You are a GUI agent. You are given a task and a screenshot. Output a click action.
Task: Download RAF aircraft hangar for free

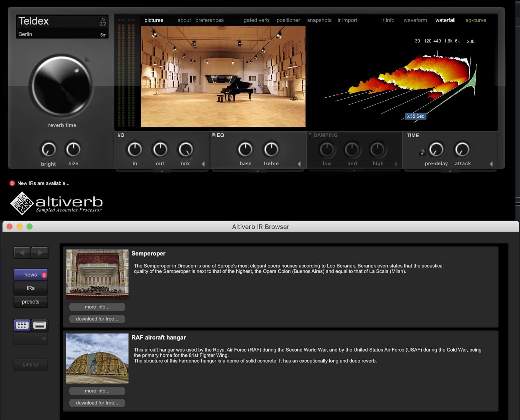(x=97, y=403)
